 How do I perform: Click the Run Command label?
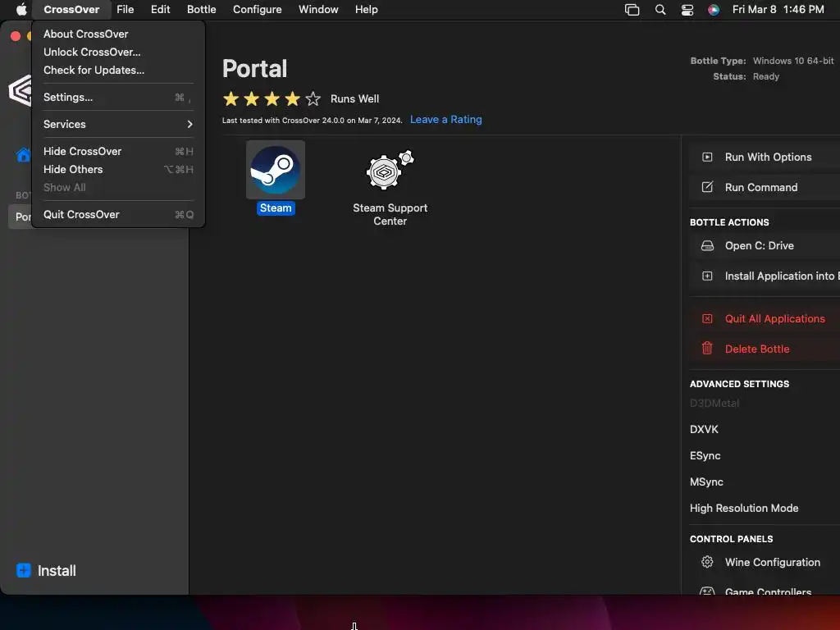(x=760, y=187)
